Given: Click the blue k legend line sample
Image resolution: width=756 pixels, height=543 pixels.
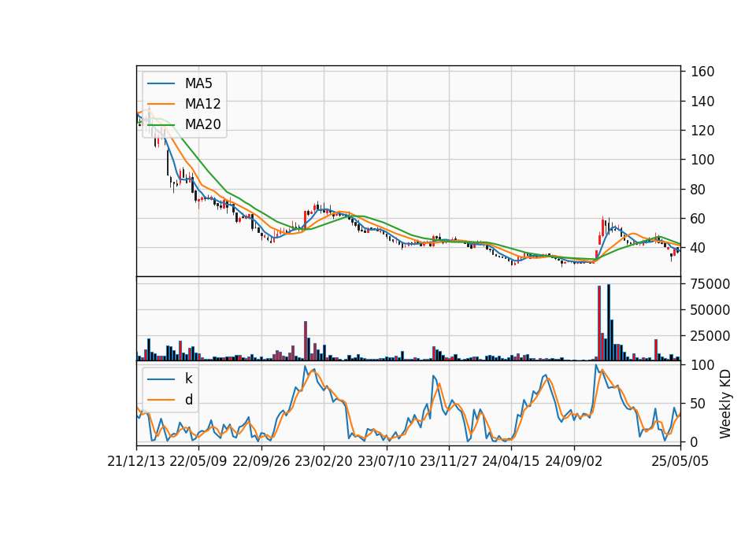Looking at the screenshot, I should coord(161,379).
